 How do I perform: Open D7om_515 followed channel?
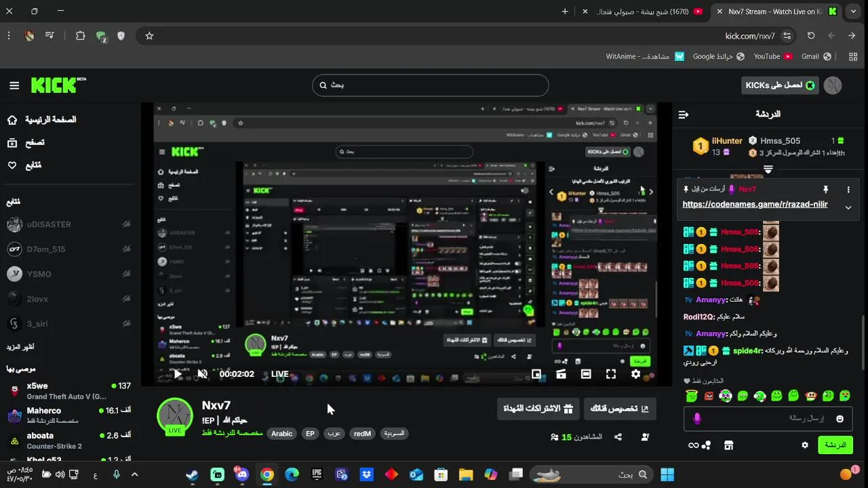(x=68, y=249)
